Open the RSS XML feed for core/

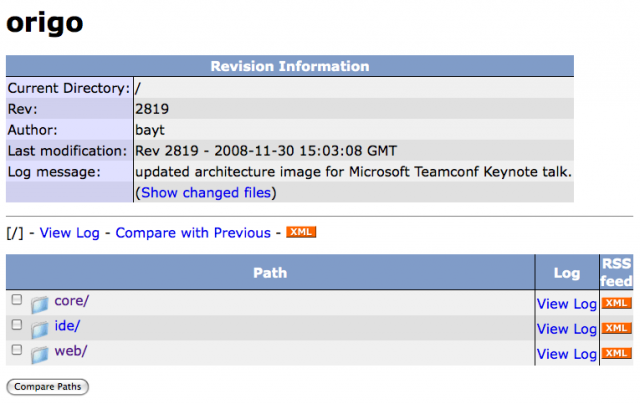coord(617,303)
